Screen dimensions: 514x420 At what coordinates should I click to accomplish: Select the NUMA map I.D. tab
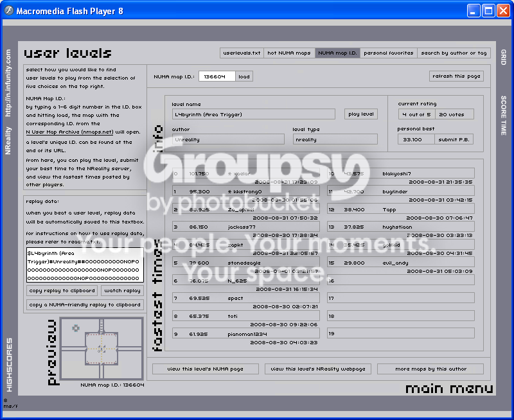pos(337,53)
